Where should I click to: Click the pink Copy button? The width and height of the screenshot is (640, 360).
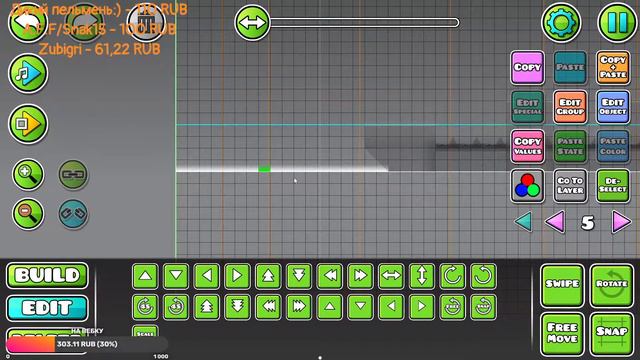527,67
